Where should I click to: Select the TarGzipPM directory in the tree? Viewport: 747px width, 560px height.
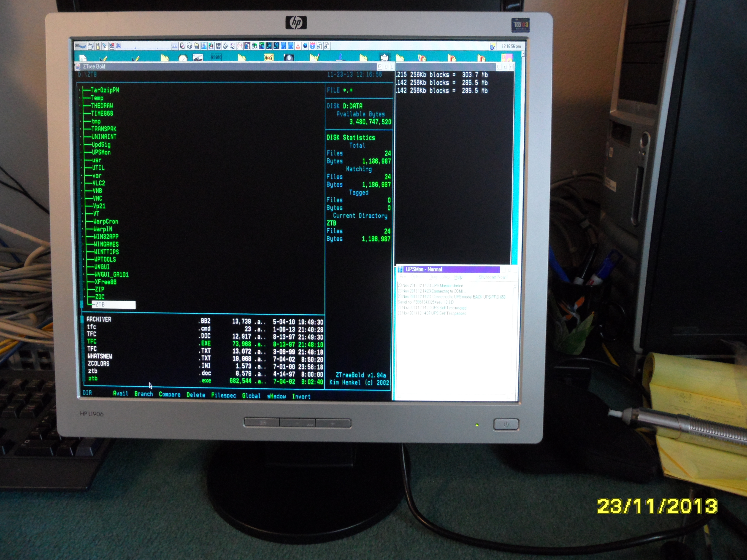coord(105,90)
